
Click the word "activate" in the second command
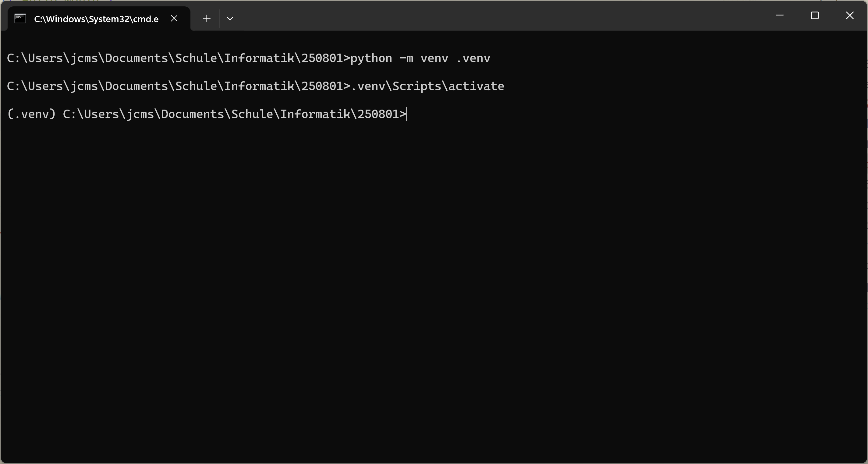[477, 86]
